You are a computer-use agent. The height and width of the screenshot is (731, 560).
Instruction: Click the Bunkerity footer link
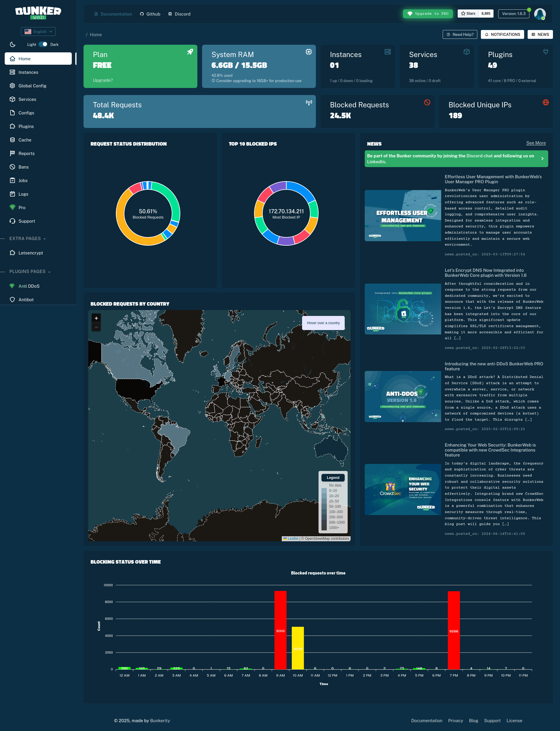(160, 721)
